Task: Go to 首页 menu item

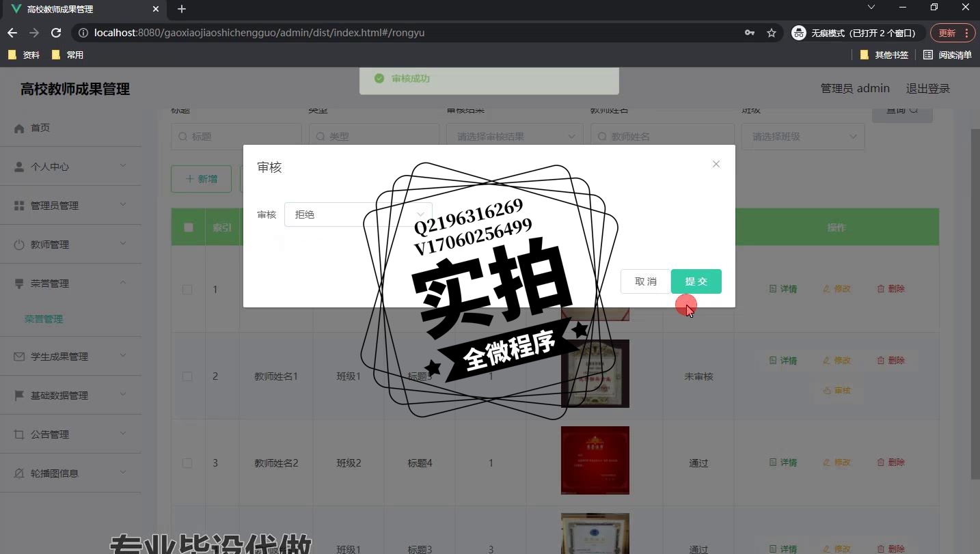Action: pos(40,128)
